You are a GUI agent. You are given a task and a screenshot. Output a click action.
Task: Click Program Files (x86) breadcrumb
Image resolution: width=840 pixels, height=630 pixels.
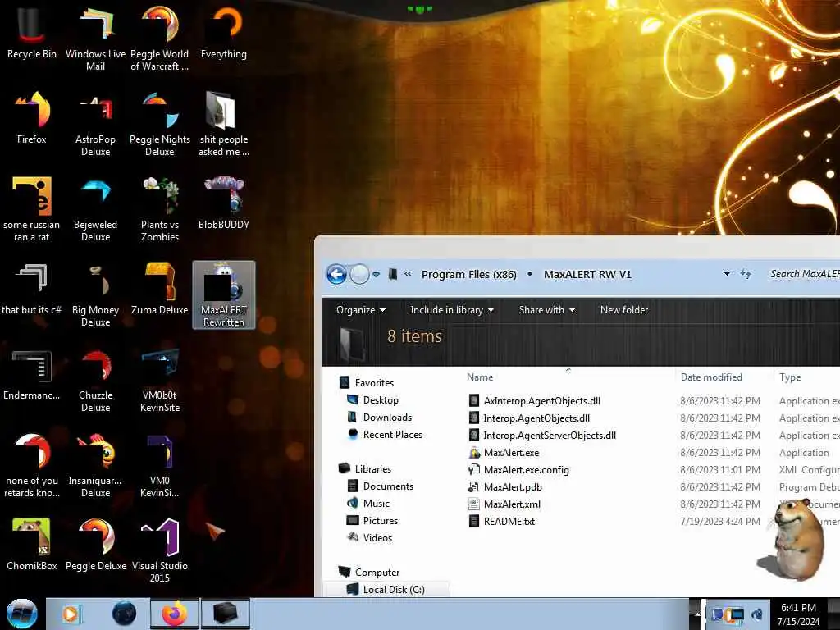coord(468,274)
